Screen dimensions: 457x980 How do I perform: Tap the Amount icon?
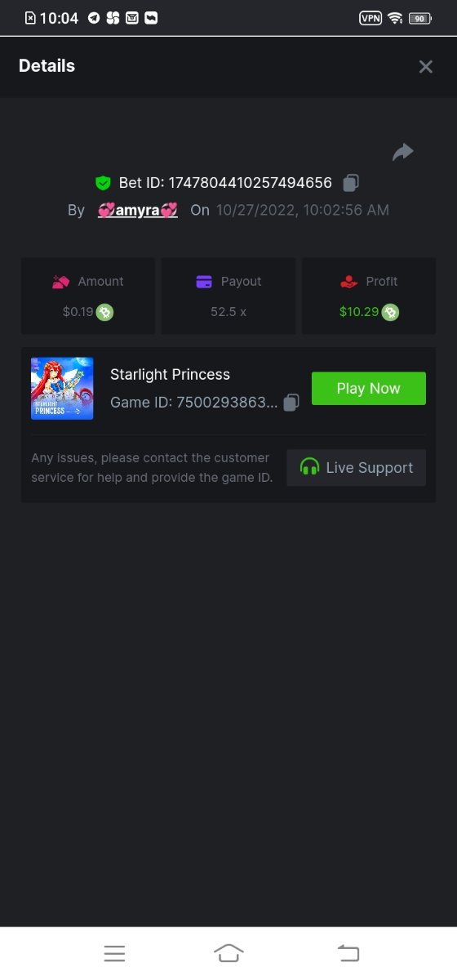click(61, 282)
